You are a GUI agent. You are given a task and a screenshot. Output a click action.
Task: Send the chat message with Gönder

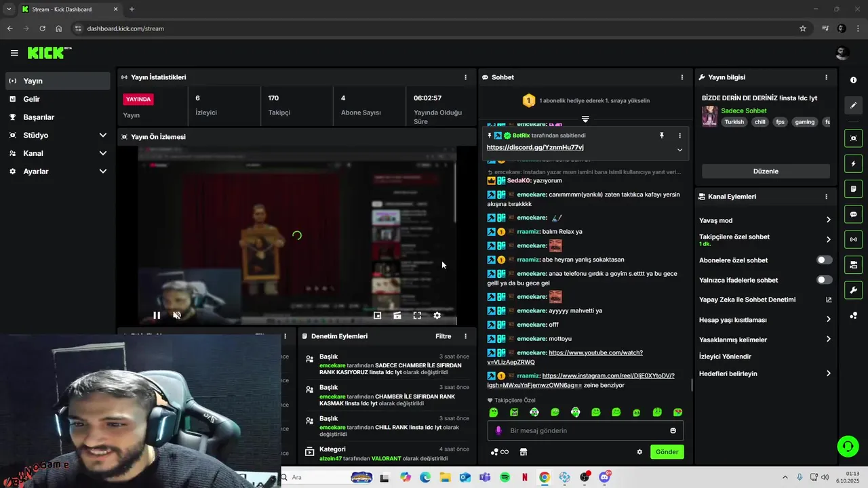pyautogui.click(x=667, y=452)
